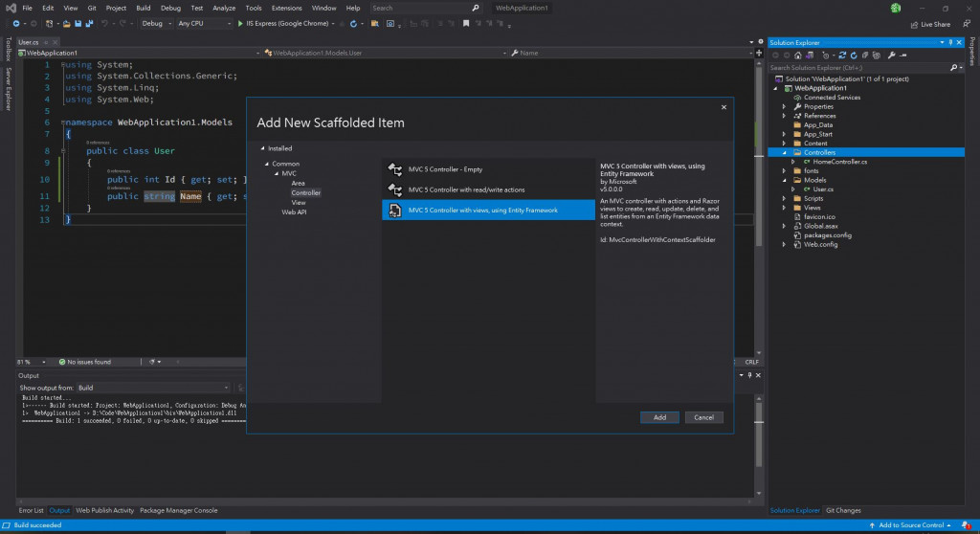The height and width of the screenshot is (534, 980).
Task: Click the Refresh icon in Solution Explorer toolbar
Action: coord(854,56)
